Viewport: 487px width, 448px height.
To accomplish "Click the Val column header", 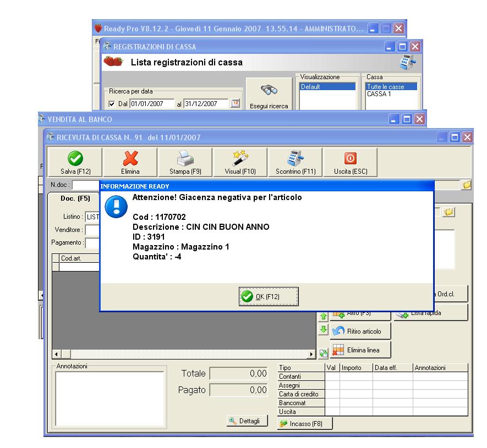I will click(x=332, y=368).
